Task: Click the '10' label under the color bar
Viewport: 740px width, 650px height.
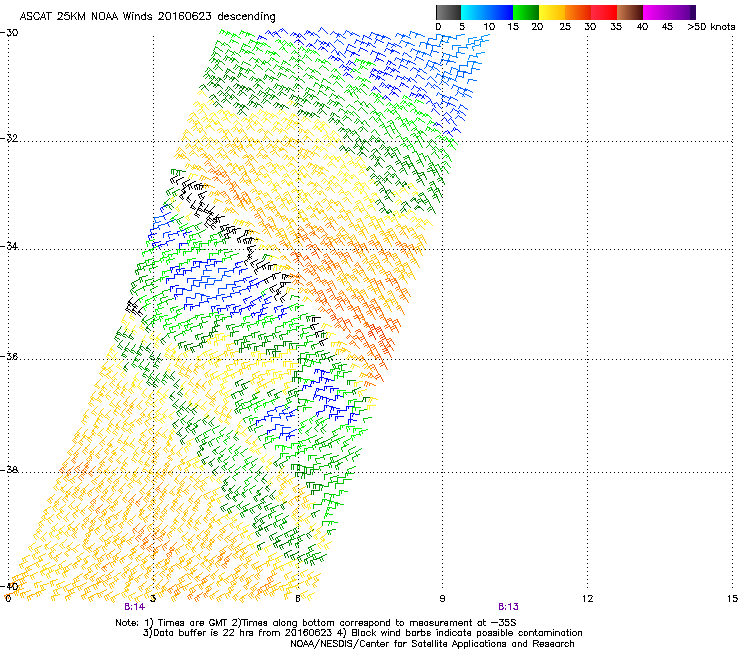Action: (x=489, y=27)
